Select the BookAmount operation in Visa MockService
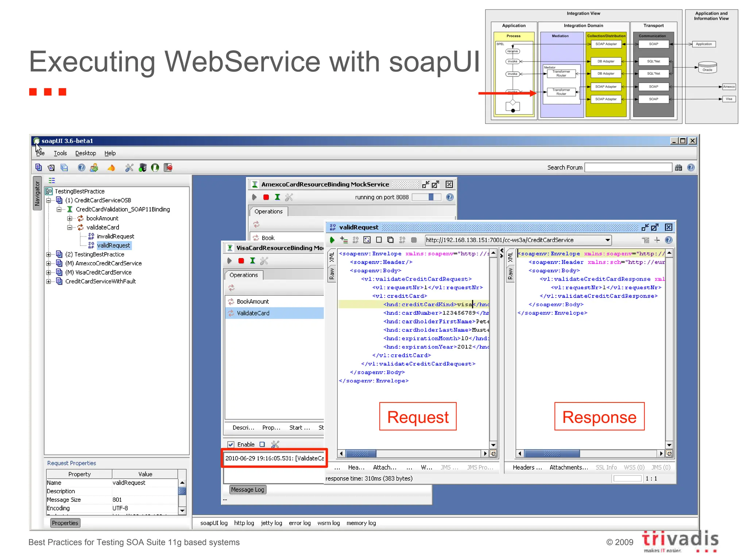Image resolution: width=747 pixels, height=560 pixels. pyautogui.click(x=274, y=302)
